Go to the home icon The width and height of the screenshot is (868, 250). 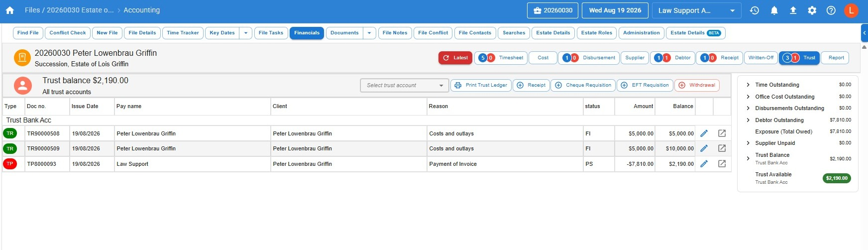point(9,10)
